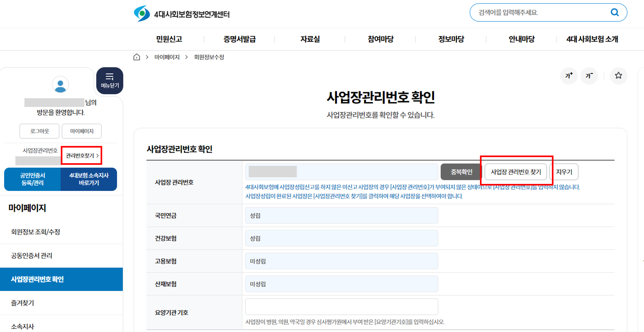
Task: Close the side menu with 메뉴닫기
Action: [110, 81]
